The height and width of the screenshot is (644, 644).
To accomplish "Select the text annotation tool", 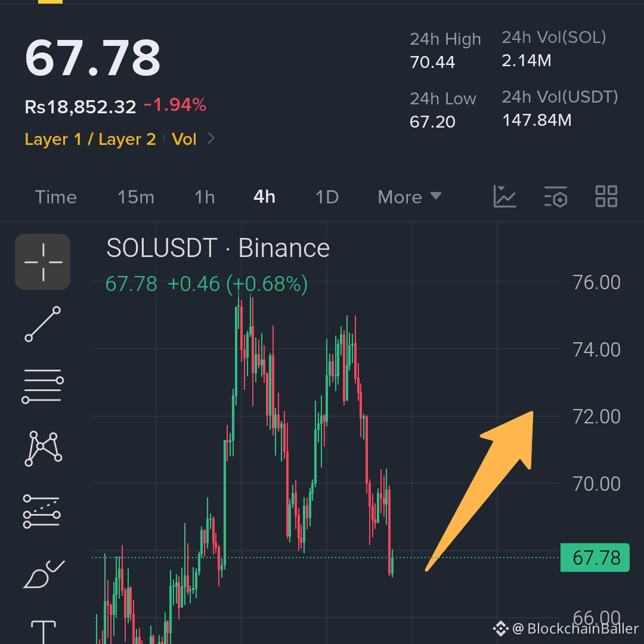I will (x=44, y=631).
